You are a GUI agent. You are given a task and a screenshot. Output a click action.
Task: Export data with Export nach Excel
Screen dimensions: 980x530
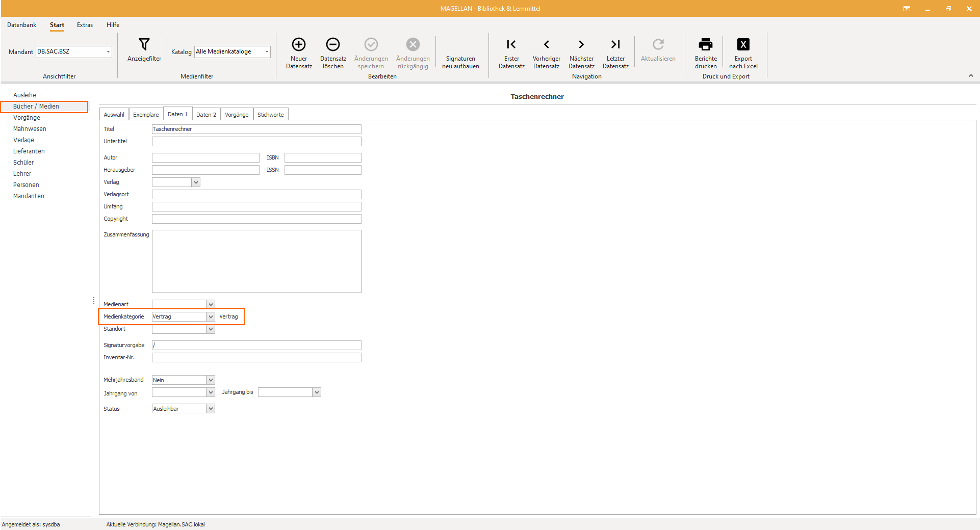(x=743, y=52)
